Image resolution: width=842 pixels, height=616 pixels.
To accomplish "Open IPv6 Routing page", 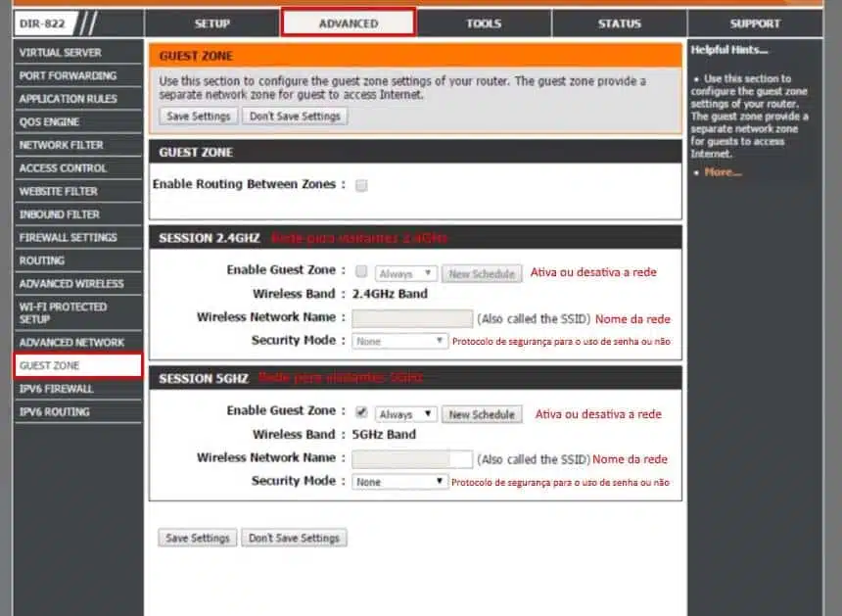I will [x=78, y=412].
